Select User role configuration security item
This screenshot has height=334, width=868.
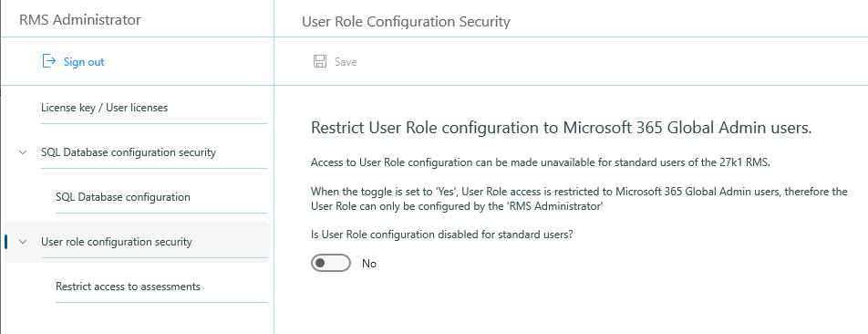137,242
